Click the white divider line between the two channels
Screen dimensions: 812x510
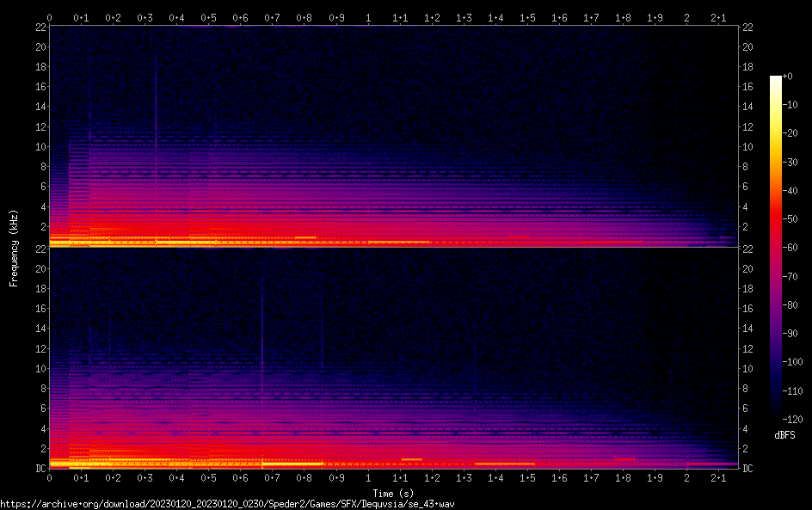pos(394,248)
